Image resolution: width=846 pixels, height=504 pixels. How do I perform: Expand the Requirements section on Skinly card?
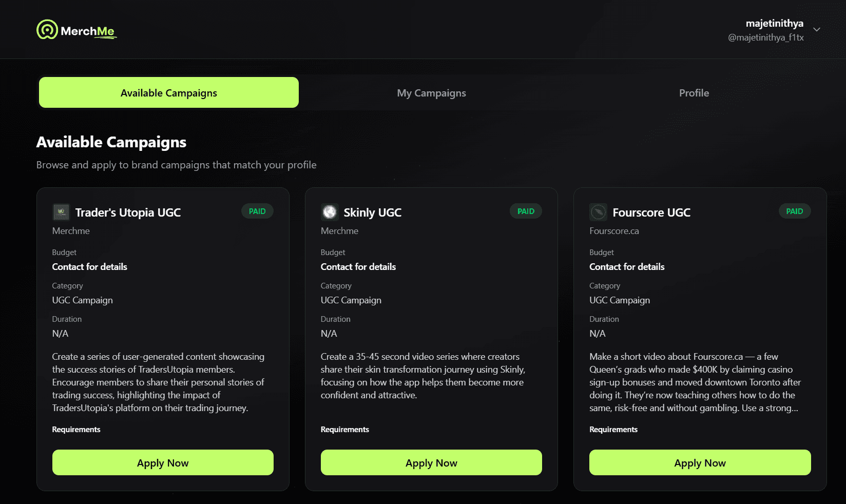(344, 430)
